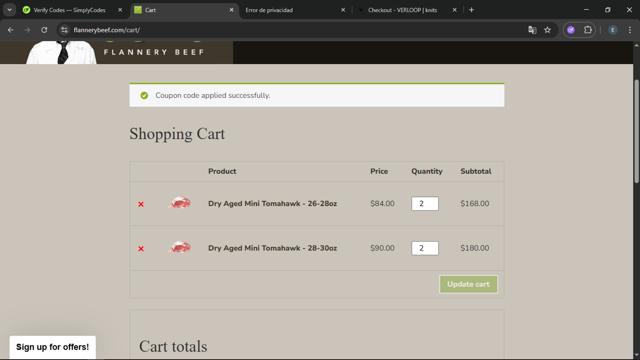Click the Quantity column header
Viewport: 640px width, 360px height.
click(x=427, y=171)
